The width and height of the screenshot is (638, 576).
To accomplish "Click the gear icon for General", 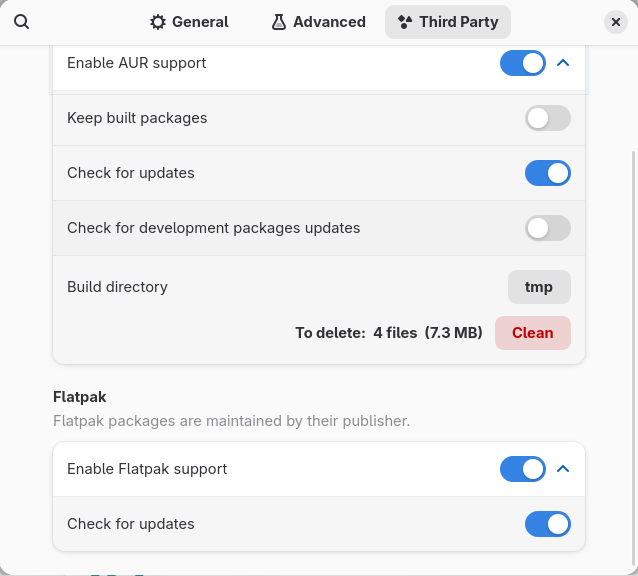I will point(158,22).
